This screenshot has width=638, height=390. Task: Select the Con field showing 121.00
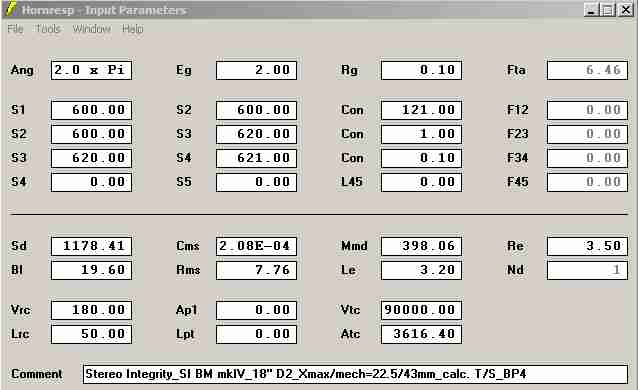pos(421,110)
